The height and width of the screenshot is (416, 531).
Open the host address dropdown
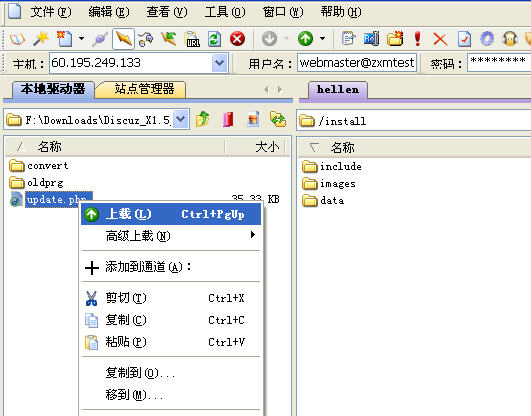coord(219,63)
